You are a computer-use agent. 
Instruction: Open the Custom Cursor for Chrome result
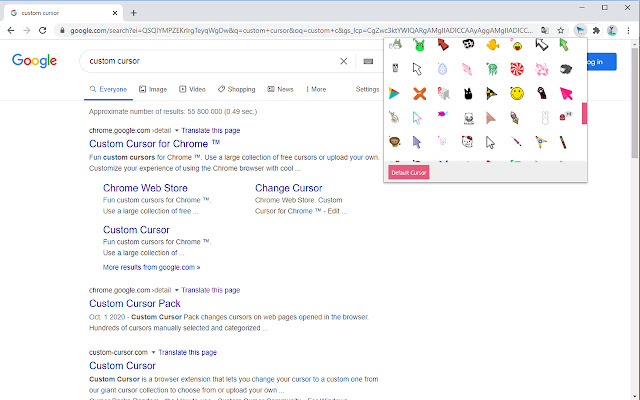155,144
